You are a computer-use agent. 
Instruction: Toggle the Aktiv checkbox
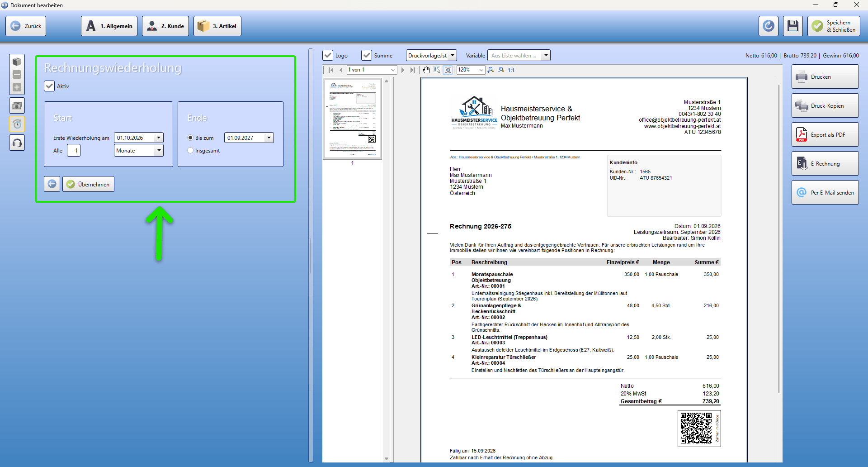point(49,86)
